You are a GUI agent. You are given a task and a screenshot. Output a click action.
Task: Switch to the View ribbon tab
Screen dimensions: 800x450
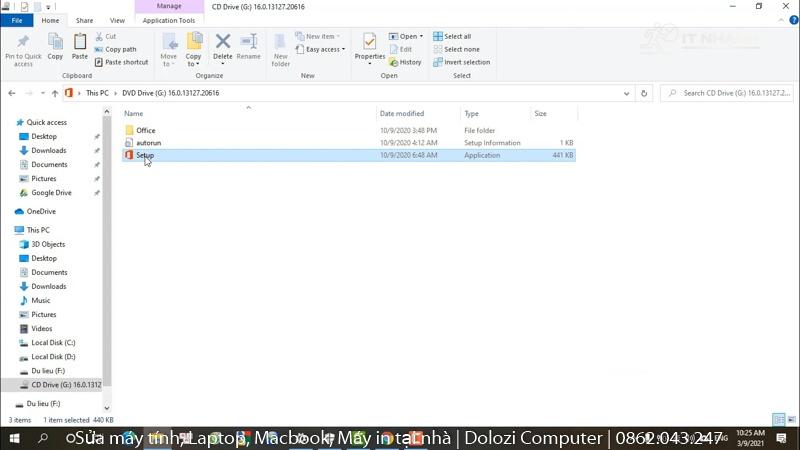point(117,20)
